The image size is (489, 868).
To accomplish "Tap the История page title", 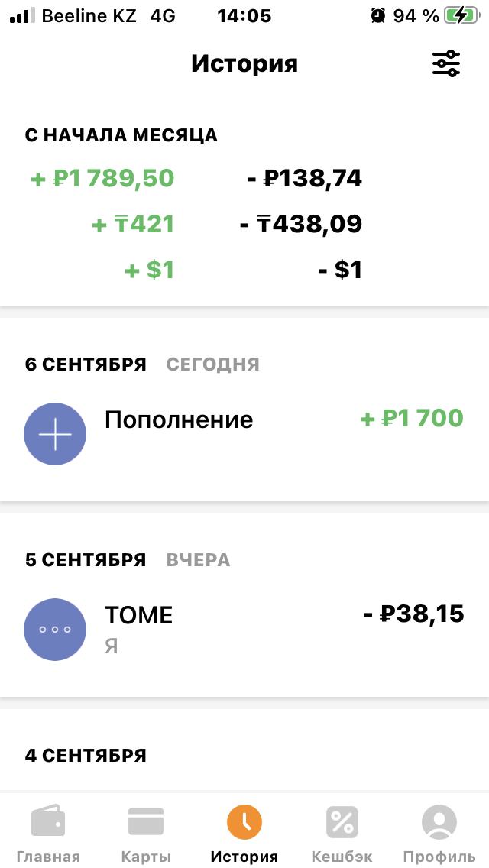I will [244, 63].
